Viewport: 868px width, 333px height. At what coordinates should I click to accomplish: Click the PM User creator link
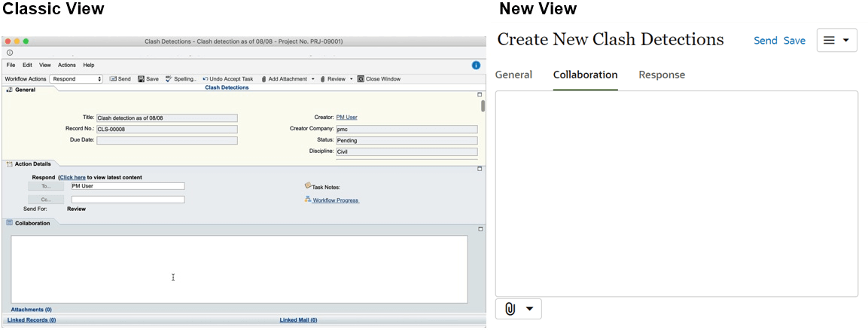pyautogui.click(x=346, y=118)
